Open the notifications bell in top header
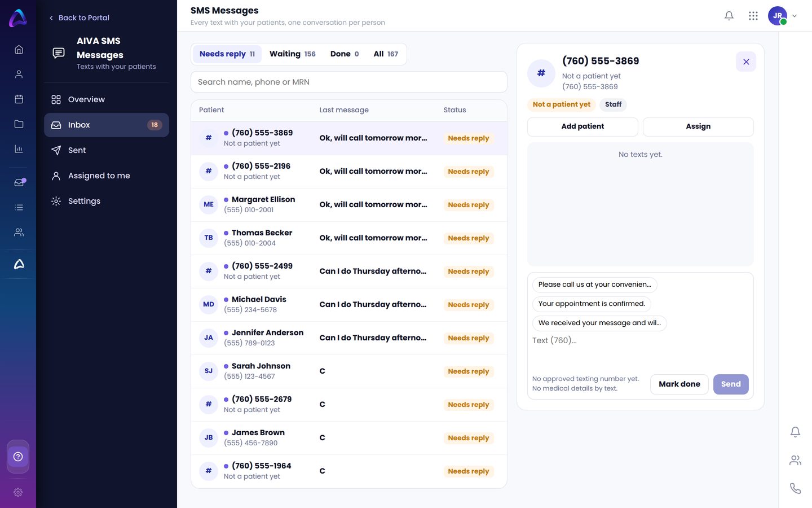This screenshot has width=812, height=508. (729, 16)
